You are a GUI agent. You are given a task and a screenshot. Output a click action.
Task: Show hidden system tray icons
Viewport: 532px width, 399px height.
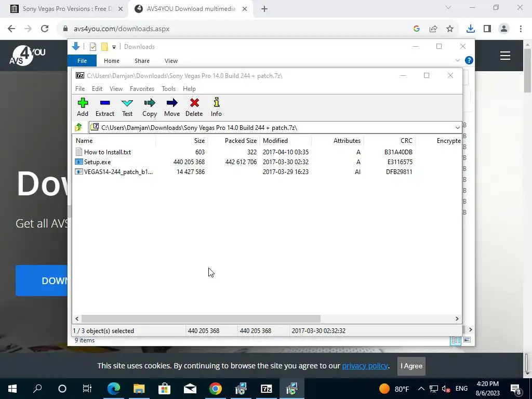(x=421, y=389)
